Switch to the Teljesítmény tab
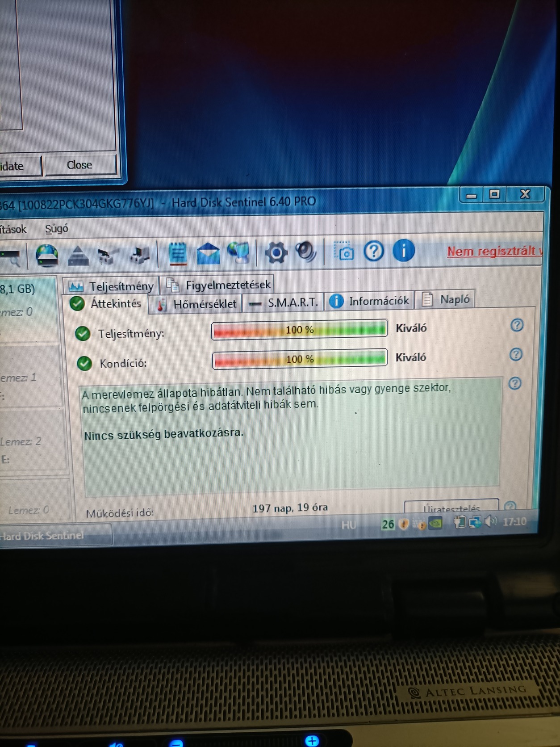This screenshot has width=560, height=747. (111, 285)
